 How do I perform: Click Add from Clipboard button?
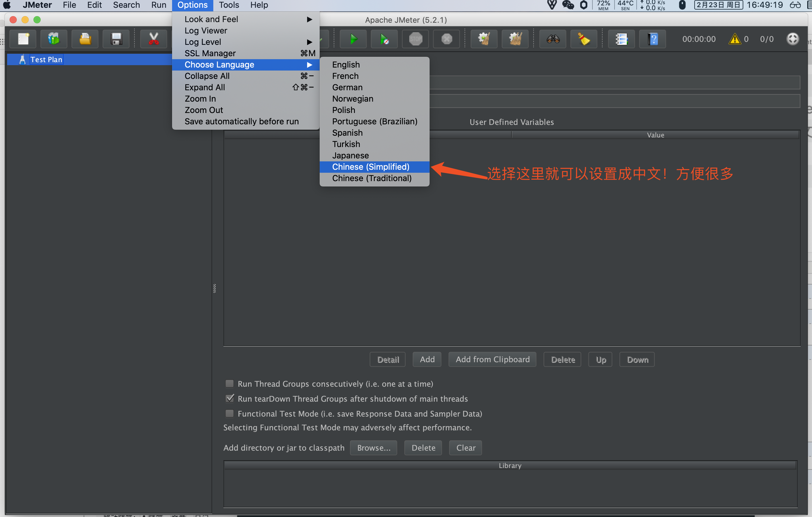[493, 360]
